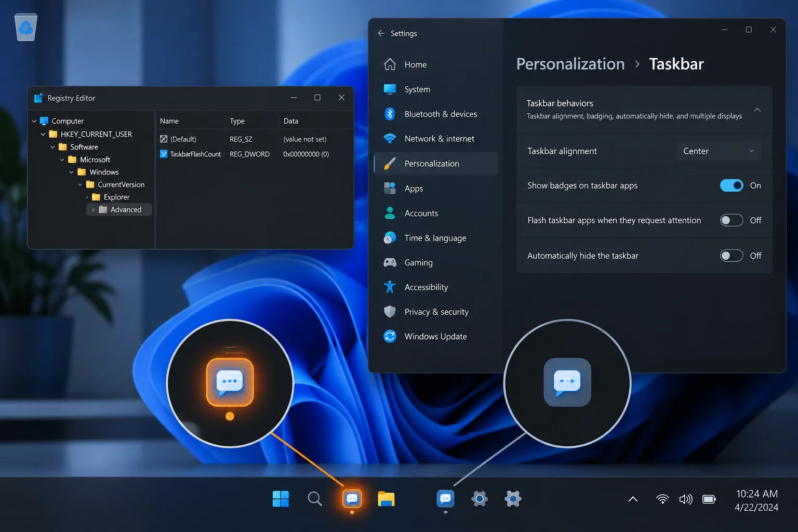The image size is (798, 532).
Task: Open clock showing 10:24 AM 4/22/2024
Action: 757,500
